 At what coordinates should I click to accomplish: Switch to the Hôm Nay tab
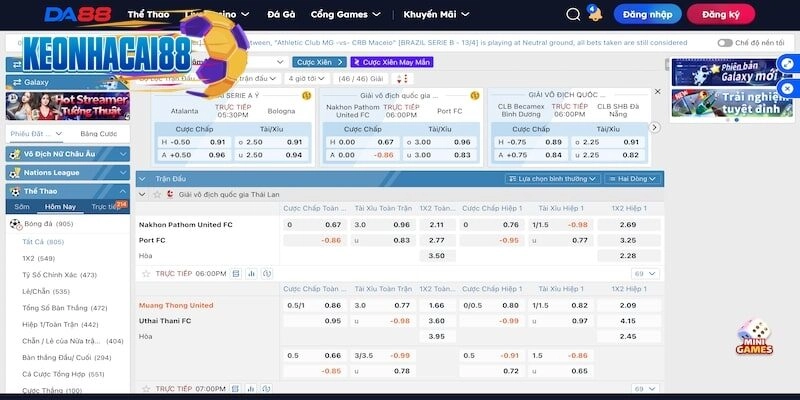(x=60, y=206)
